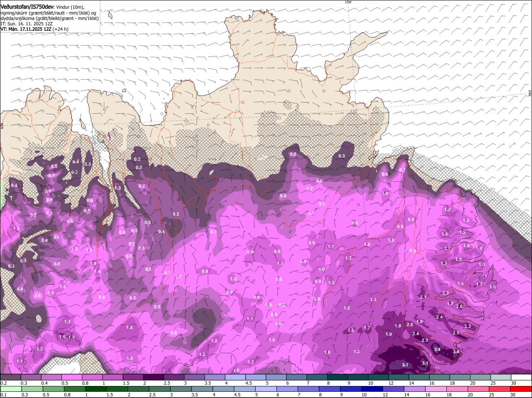
Task: Click red rain scale swatch labeled 30
Action: [521, 389]
